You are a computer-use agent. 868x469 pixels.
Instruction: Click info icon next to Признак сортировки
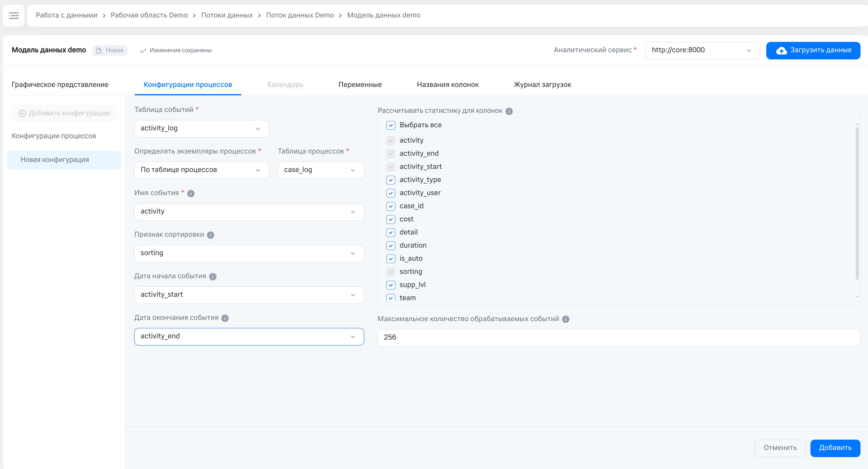point(211,235)
